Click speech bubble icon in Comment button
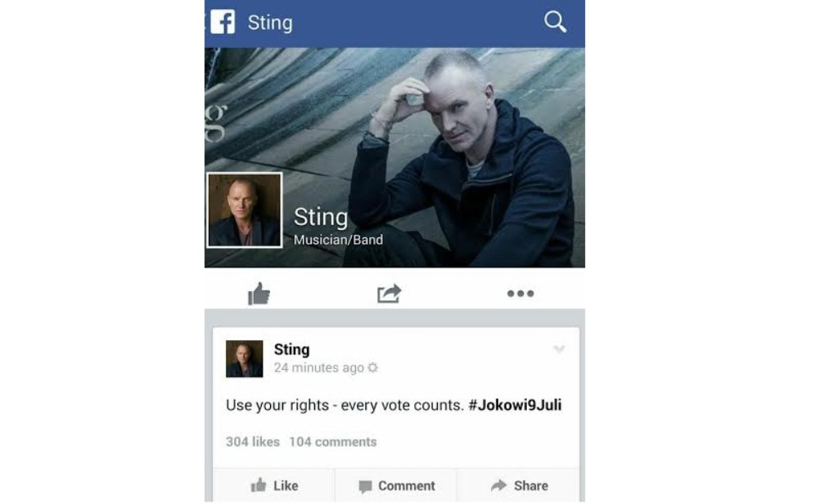The height and width of the screenshot is (504, 838). [366, 486]
